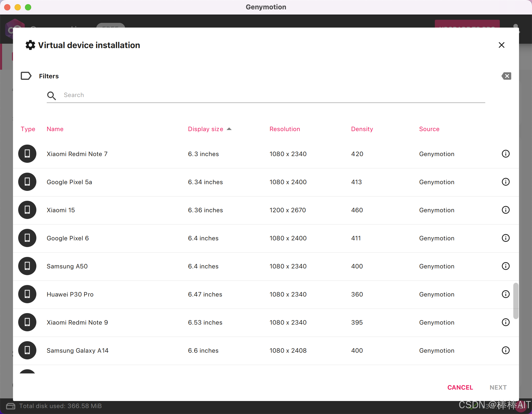Click phone type icon for Samsung Galaxy A14
This screenshot has height=414, width=532.
click(x=27, y=350)
